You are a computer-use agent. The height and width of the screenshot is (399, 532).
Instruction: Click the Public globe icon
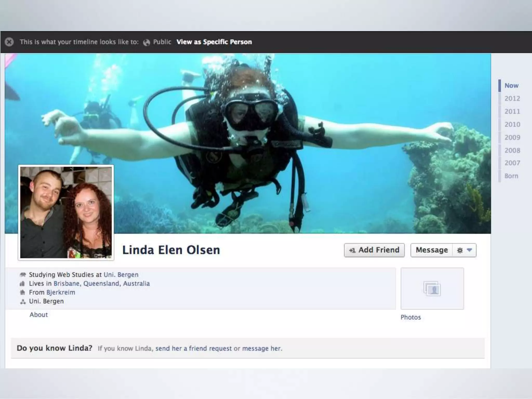tap(147, 42)
